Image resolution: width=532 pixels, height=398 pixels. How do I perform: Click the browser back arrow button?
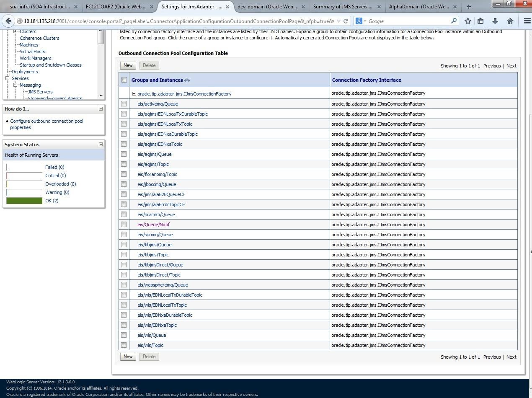[x=8, y=21]
